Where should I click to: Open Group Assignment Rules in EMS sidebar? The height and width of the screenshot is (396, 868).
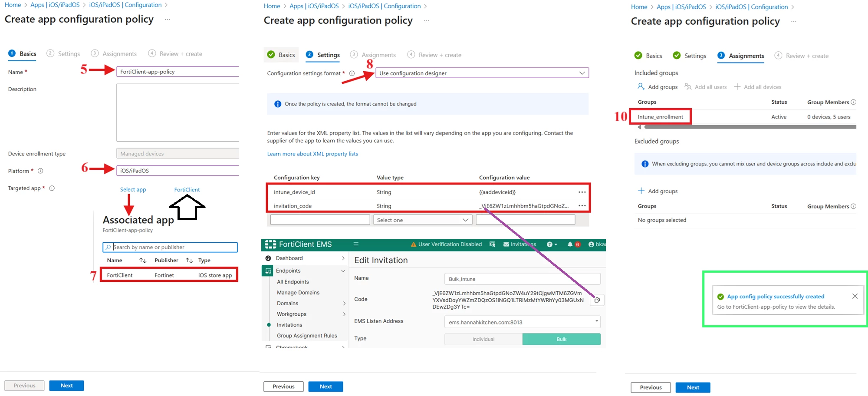[307, 336]
